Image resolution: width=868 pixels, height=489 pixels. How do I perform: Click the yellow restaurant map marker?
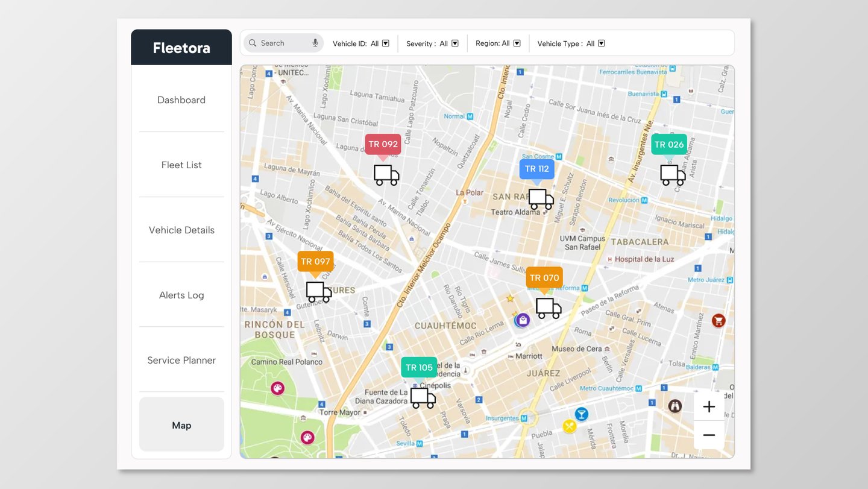pos(570,426)
